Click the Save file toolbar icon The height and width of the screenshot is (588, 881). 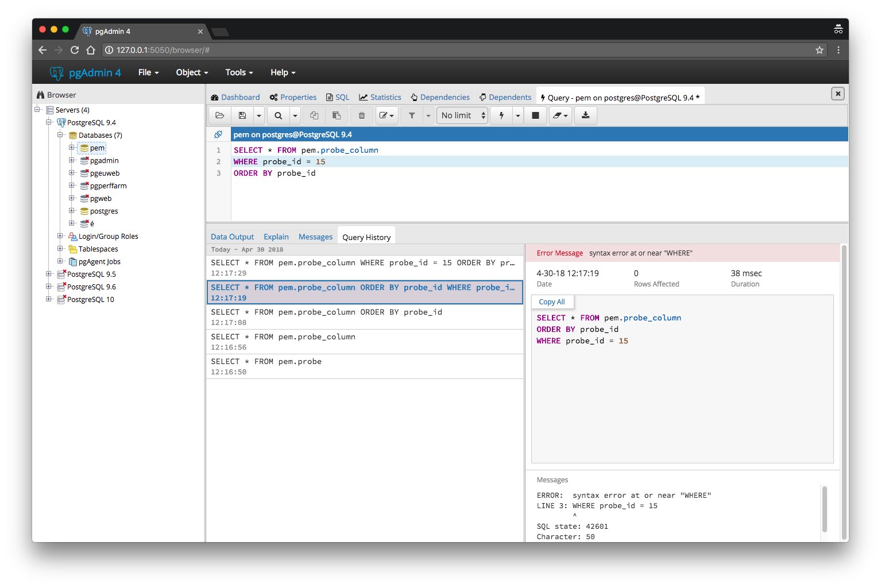[x=242, y=115]
